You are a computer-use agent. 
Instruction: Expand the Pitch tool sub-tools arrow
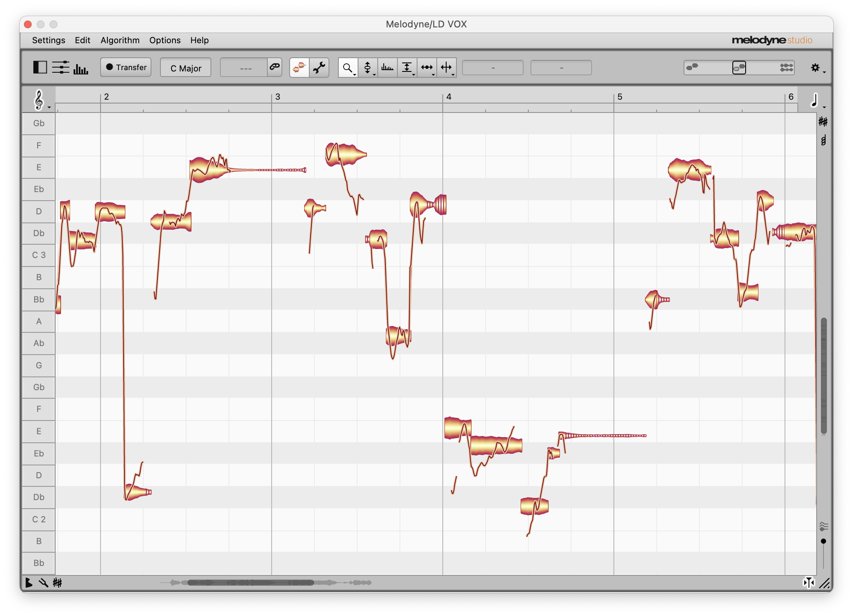(374, 75)
